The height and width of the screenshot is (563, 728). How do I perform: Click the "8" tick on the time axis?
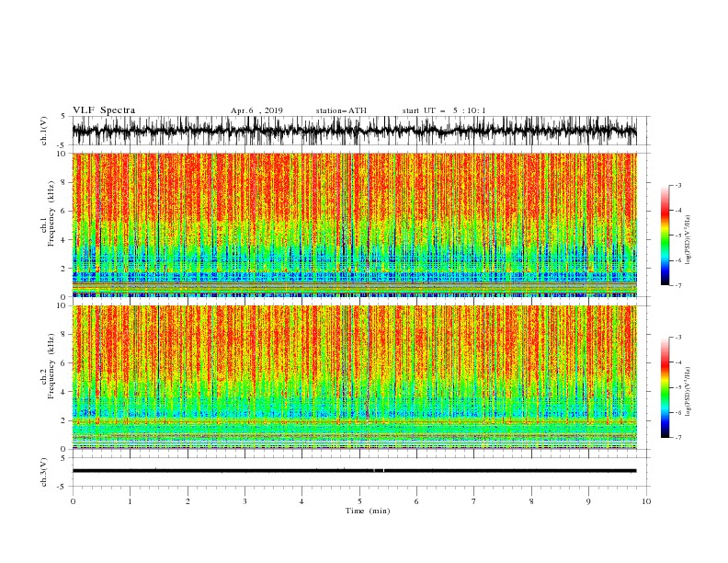coord(531,501)
